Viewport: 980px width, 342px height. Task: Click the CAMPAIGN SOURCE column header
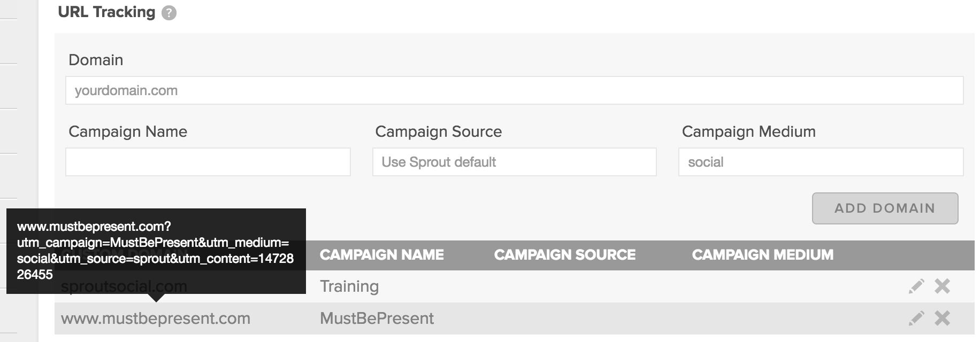(565, 255)
